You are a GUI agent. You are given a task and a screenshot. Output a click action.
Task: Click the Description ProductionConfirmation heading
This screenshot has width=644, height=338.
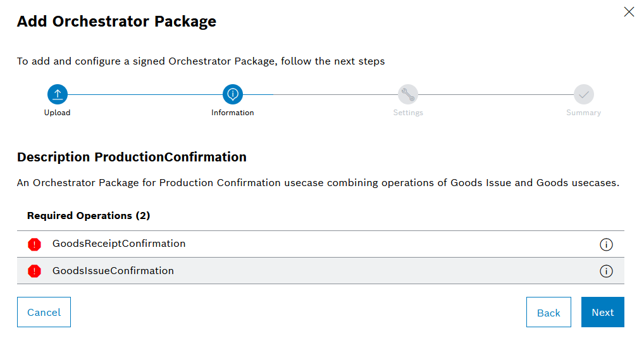tap(132, 157)
